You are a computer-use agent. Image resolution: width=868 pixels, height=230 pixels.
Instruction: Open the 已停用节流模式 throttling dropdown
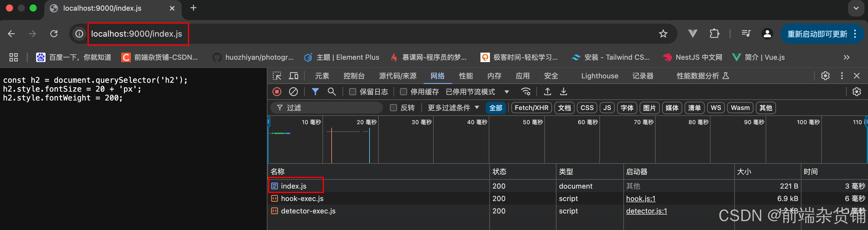tap(477, 92)
